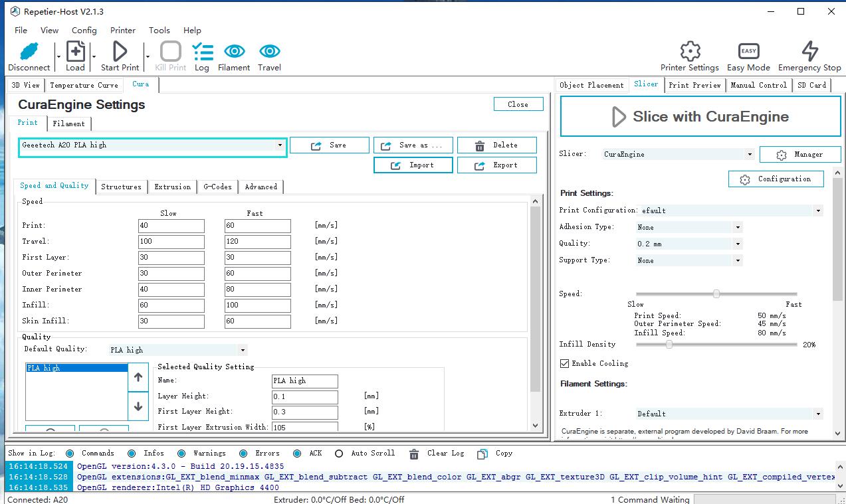Screen dimensions: 846x504
Task: Open the Quality 0.2 mm dropdown
Action: [738, 244]
